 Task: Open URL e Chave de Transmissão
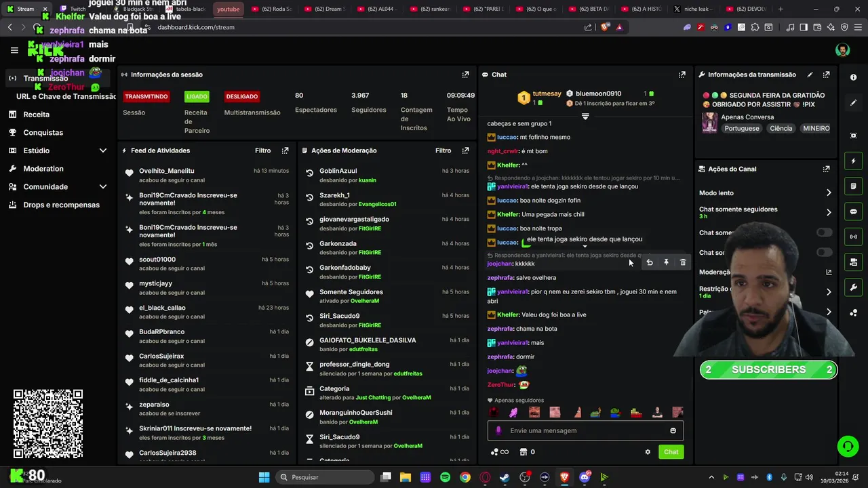click(x=66, y=96)
